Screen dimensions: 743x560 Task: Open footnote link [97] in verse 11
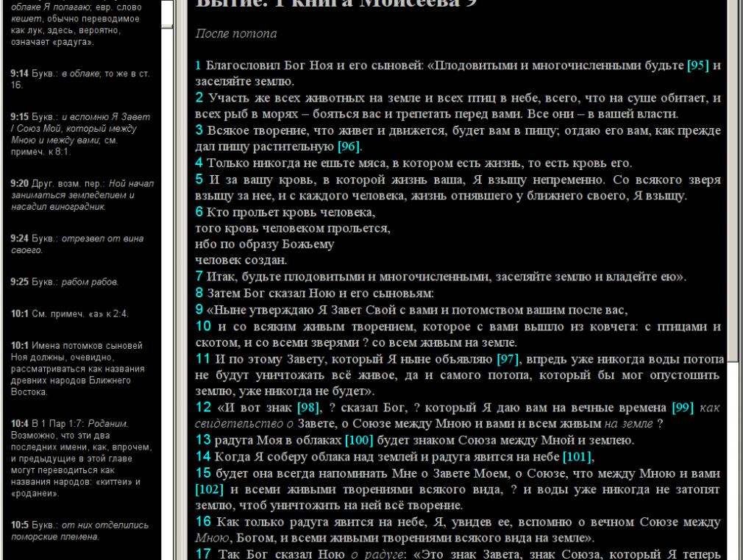508,359
